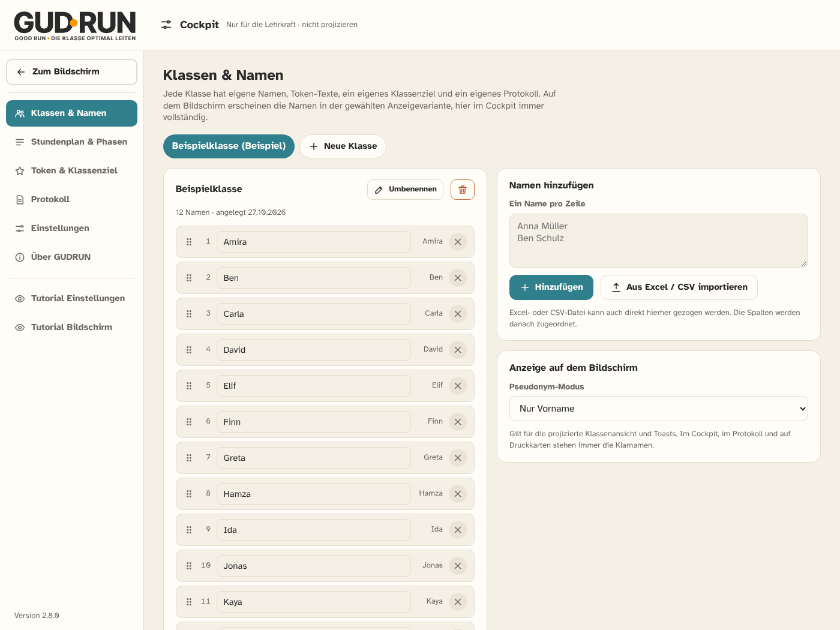Click the drag handle icon for Hamza
This screenshot has height=630, width=840.
point(189,494)
